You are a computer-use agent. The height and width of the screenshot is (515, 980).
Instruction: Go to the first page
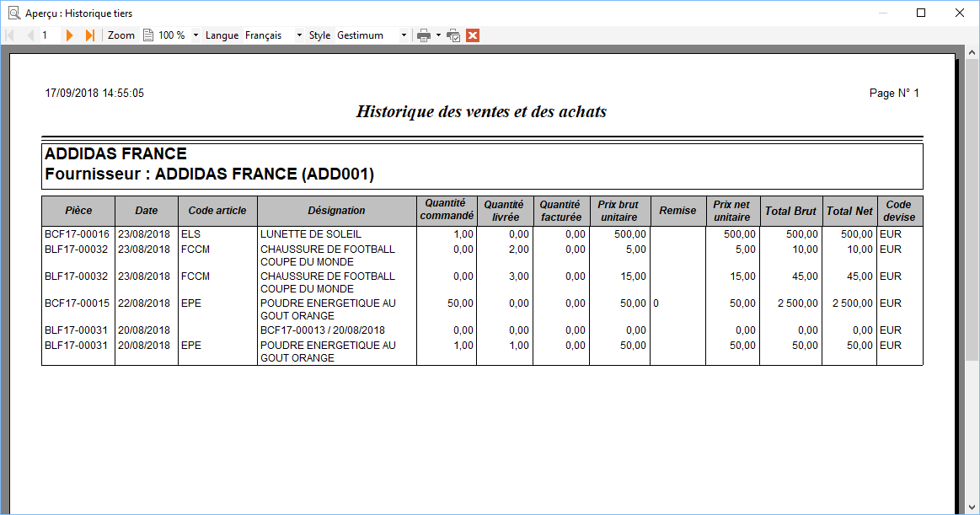coord(9,35)
